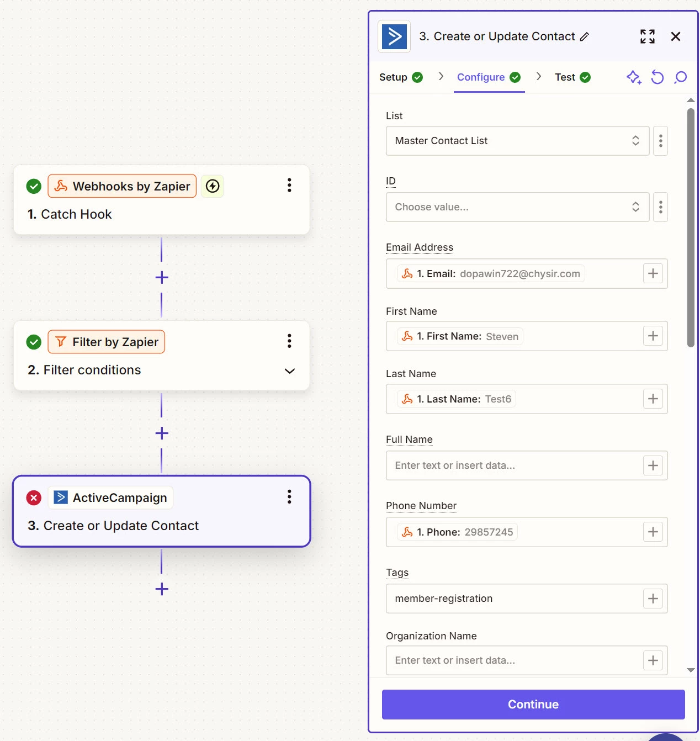This screenshot has width=700, height=741.
Task: Click the Tags field label
Action: [x=397, y=573]
